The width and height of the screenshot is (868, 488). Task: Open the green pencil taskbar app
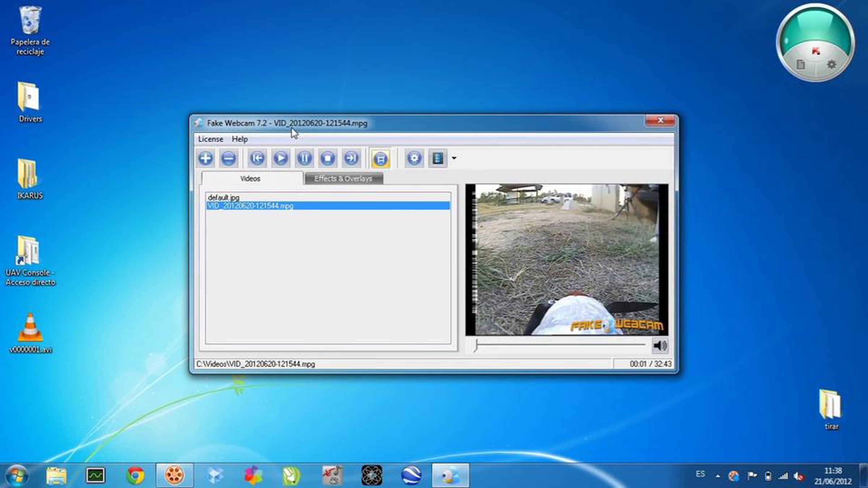coord(292,475)
